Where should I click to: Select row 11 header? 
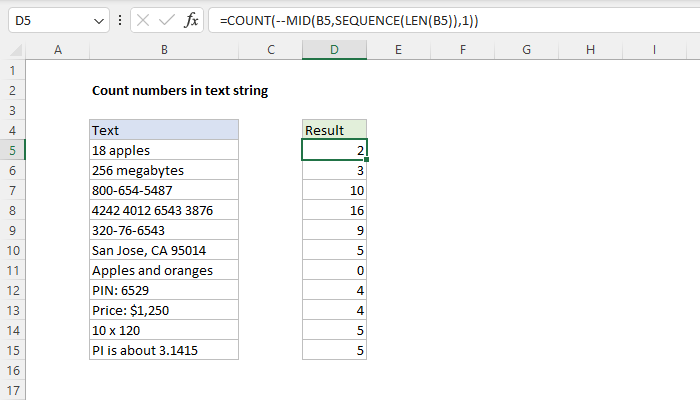12,270
